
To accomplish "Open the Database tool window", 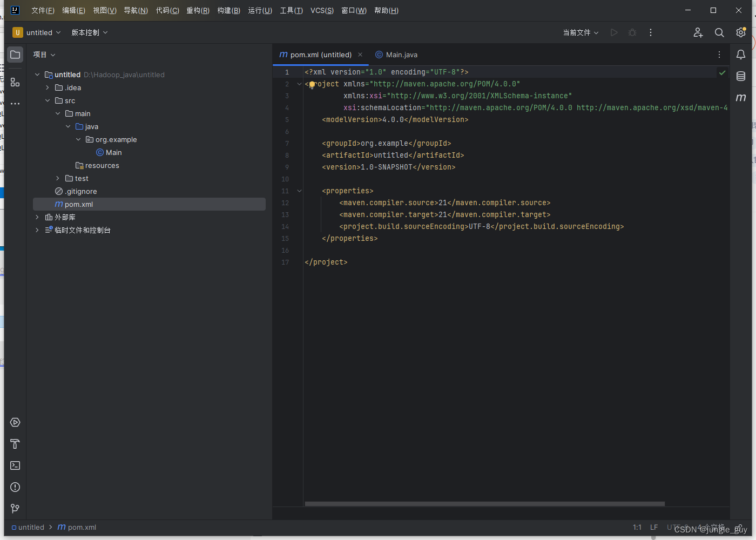I will pyautogui.click(x=741, y=76).
